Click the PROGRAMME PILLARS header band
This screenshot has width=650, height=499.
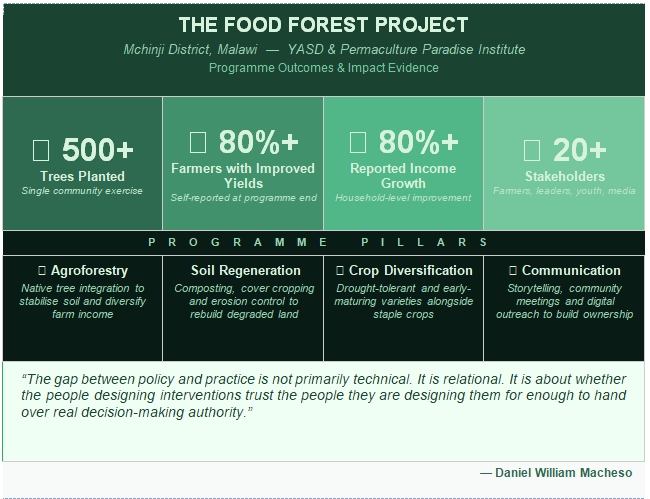pyautogui.click(x=324, y=243)
